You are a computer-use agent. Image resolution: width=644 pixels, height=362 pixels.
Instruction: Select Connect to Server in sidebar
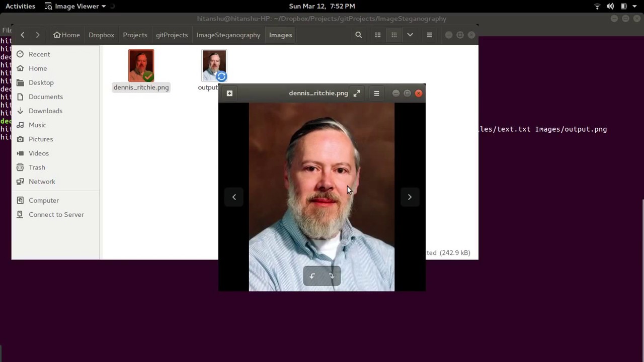pyautogui.click(x=55, y=214)
